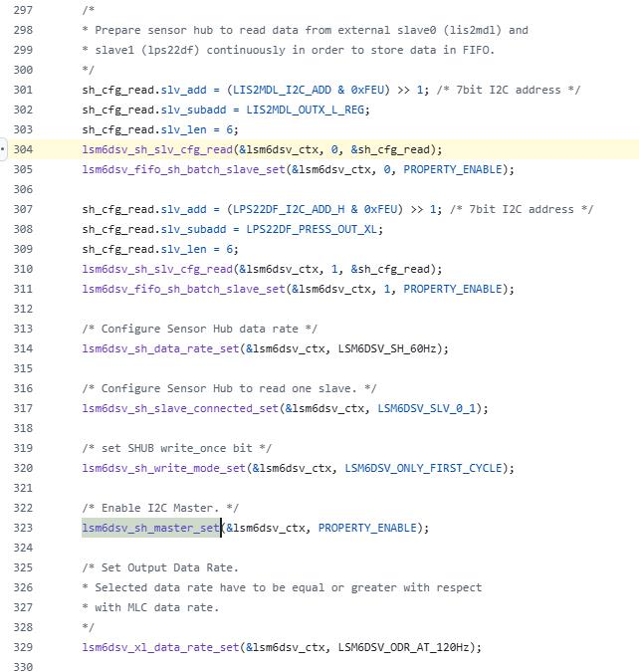Screen dimensions: 639x672
Task: Open lsm6dsv_sh_write_mode_set function
Action: click(163, 468)
